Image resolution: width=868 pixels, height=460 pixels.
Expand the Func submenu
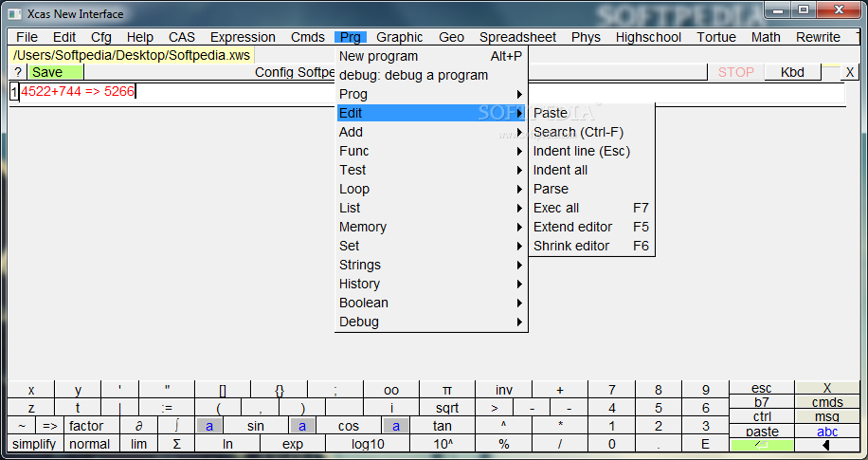431,151
